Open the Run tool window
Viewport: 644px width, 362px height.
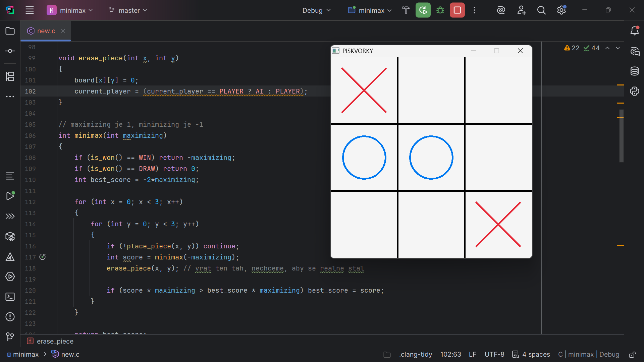pyautogui.click(x=10, y=196)
